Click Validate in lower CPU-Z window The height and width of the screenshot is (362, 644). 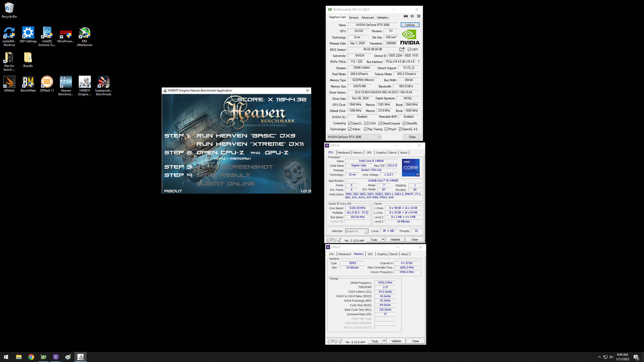tap(396, 341)
